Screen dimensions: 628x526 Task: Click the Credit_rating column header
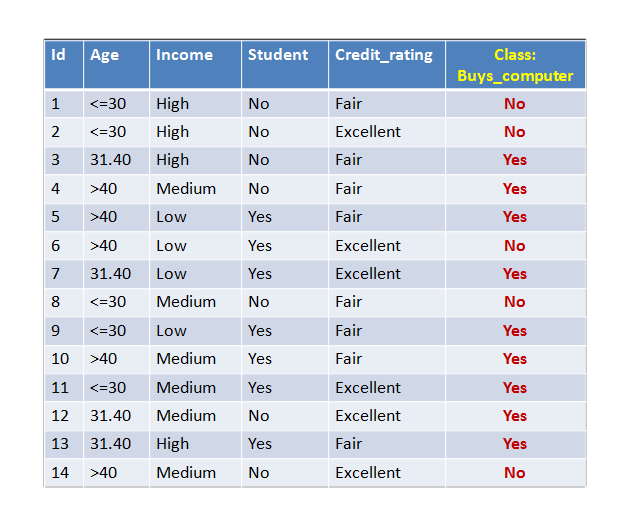[387, 64]
